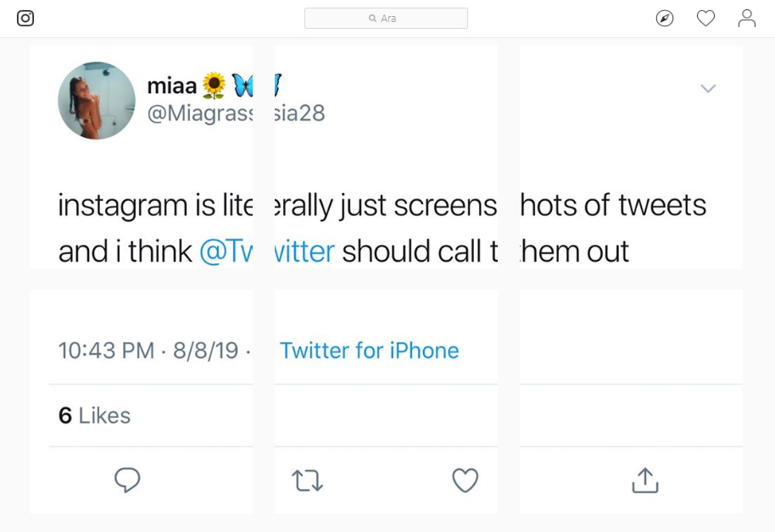Open the Explore compass icon
The height and width of the screenshot is (532, 775).
[664, 19]
